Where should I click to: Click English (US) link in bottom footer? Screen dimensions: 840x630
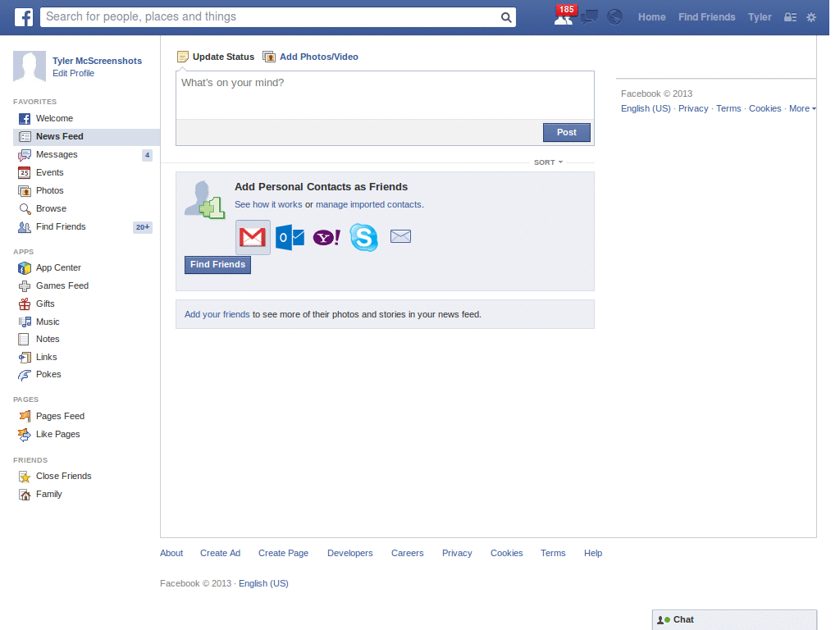tap(263, 584)
